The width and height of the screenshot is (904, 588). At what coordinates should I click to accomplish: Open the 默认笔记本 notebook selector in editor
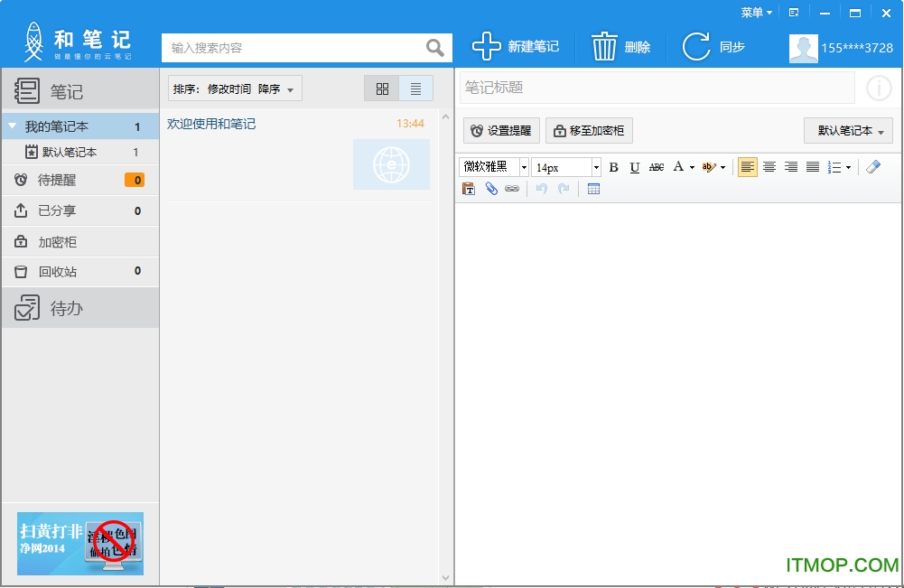tap(848, 131)
